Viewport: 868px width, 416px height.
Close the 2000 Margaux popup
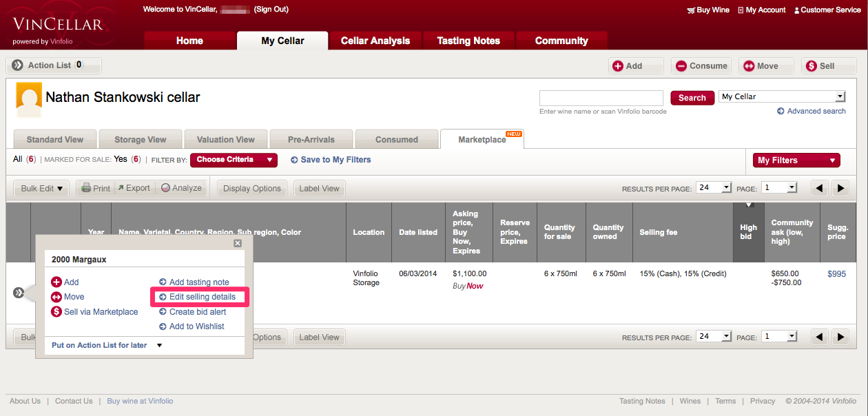[238, 243]
